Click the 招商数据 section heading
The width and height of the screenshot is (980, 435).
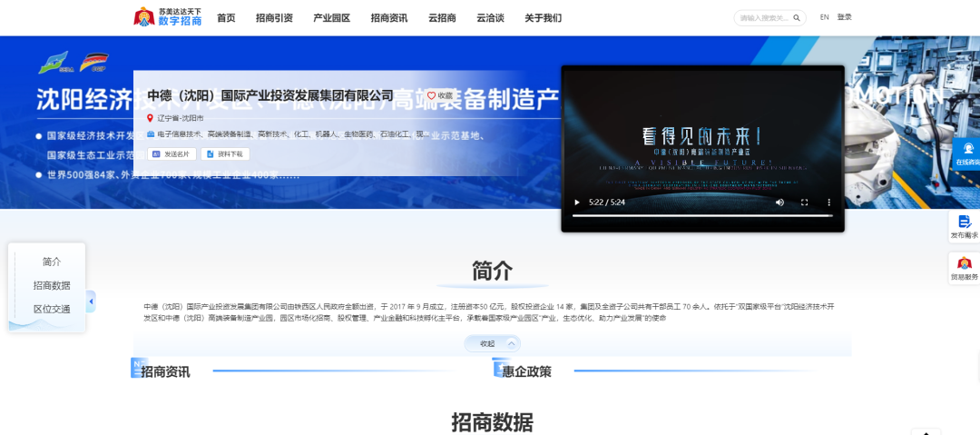tap(493, 422)
